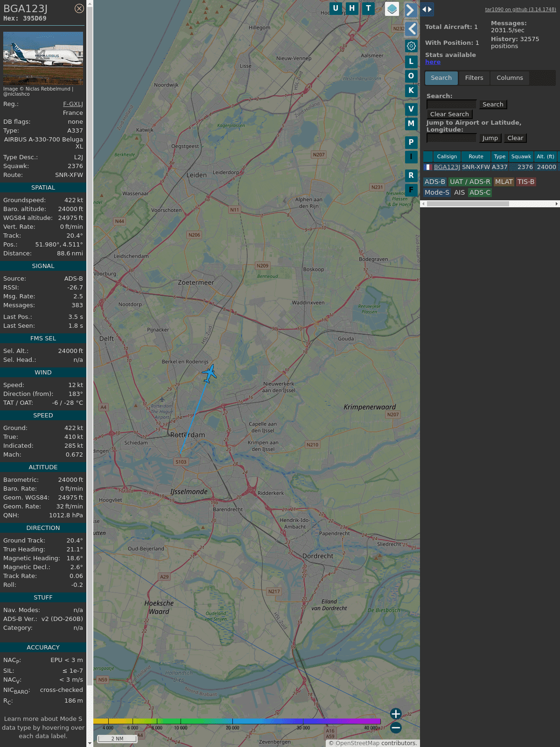This screenshot has height=747, width=560.
Task: Toggle the I map button
Action: pos(411,156)
